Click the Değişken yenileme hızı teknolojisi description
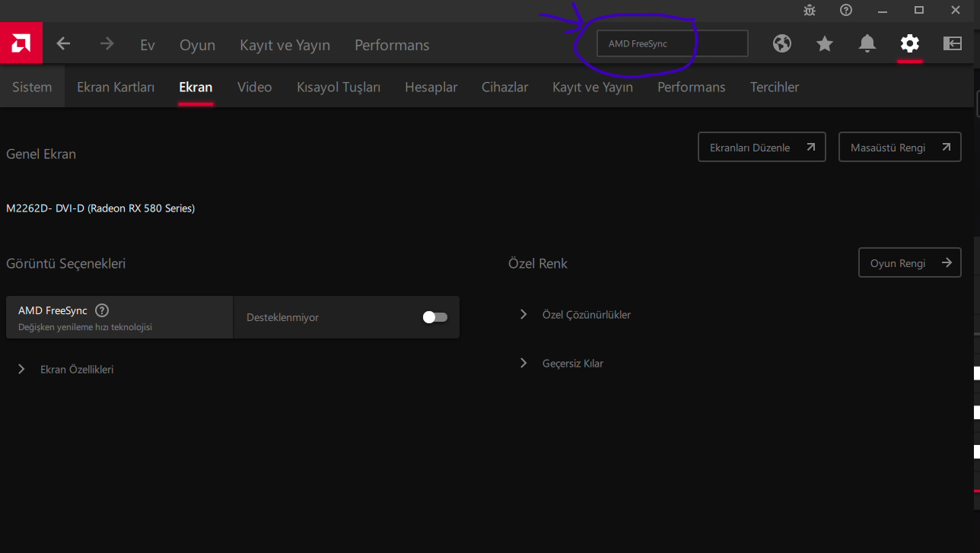The width and height of the screenshot is (980, 553). click(85, 327)
